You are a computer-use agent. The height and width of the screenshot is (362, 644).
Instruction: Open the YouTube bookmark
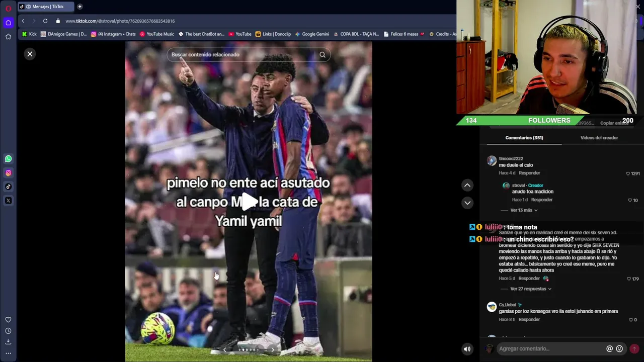coord(240,34)
